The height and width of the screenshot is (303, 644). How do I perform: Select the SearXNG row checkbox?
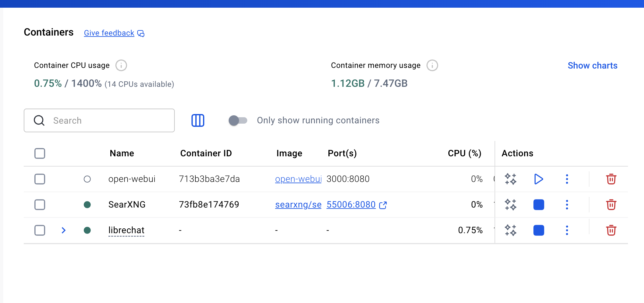pos(40,205)
